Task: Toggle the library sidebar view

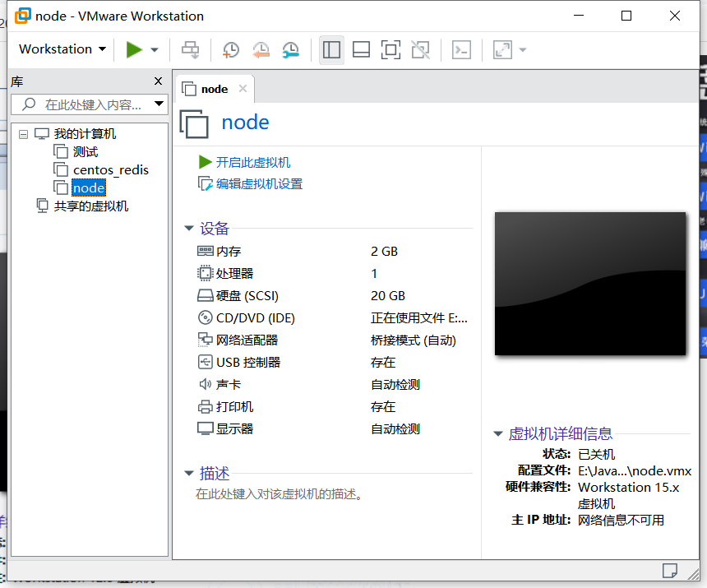Action: (331, 49)
